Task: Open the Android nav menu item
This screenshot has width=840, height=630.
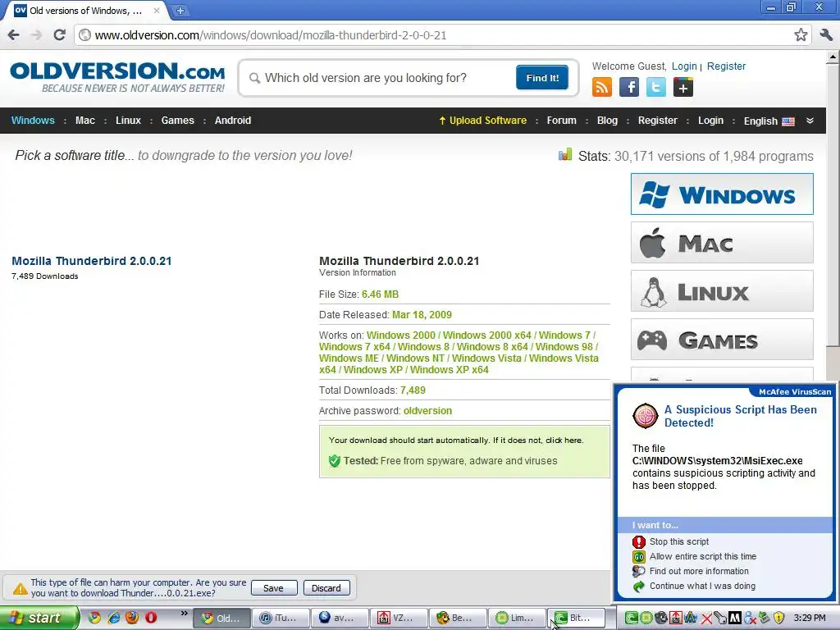Action: (x=232, y=121)
